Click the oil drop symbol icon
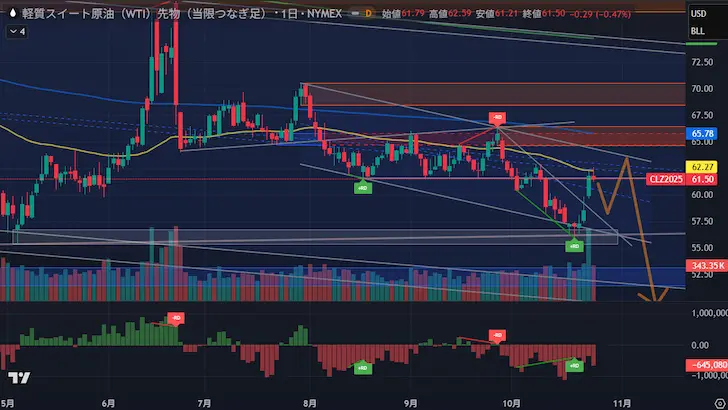The image size is (728, 410). coord(10,11)
